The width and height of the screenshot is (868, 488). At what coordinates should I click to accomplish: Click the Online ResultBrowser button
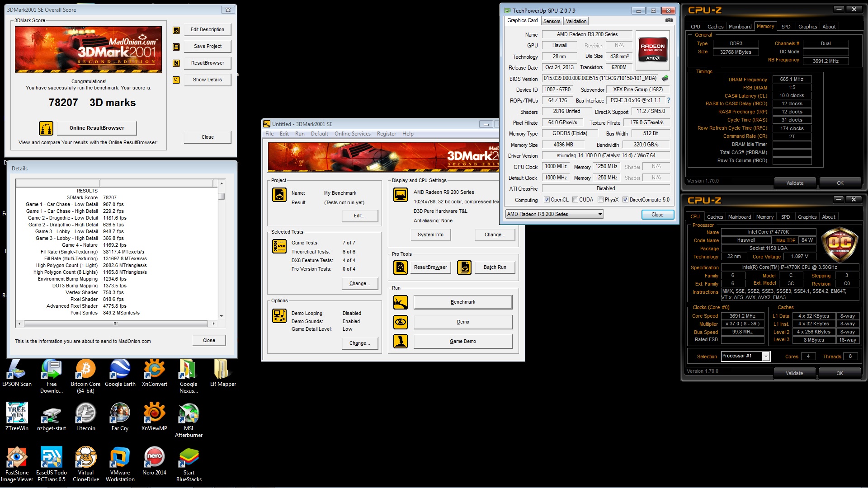(x=97, y=128)
